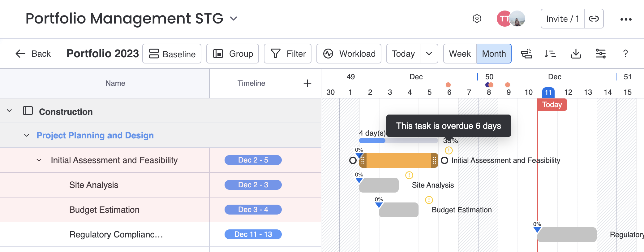Open the Filter menu
The width and height of the screenshot is (644, 252).
click(288, 54)
